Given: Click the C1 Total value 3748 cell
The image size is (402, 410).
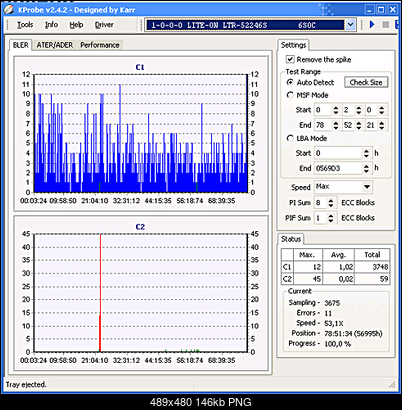Looking at the screenshot, I should (x=372, y=267).
